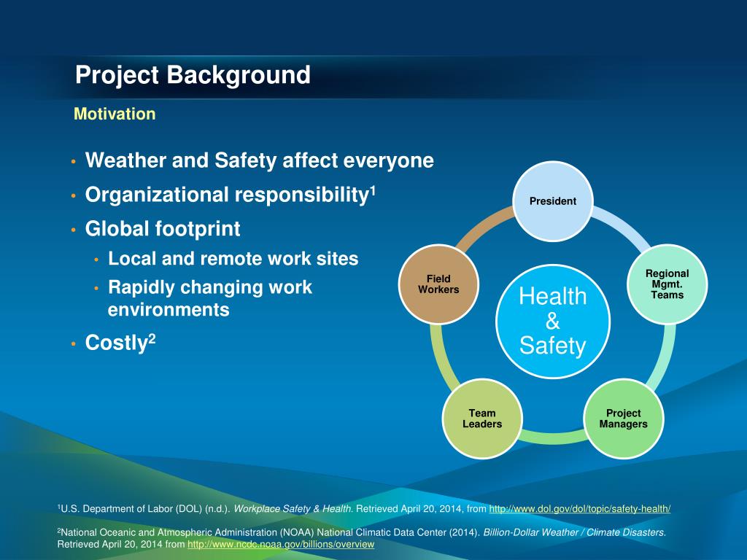
Task: Click 'Billion-Dollar Weather / Climate Disasters' citation title
Action: (575, 532)
